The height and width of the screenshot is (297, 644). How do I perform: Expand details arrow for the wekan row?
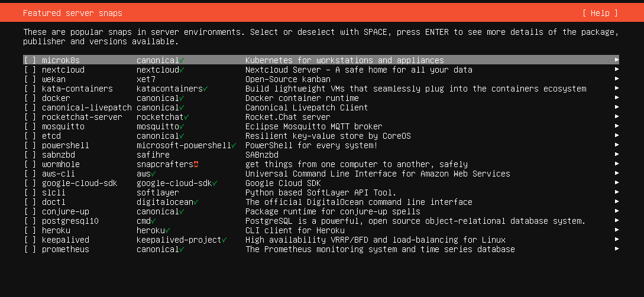pos(617,79)
